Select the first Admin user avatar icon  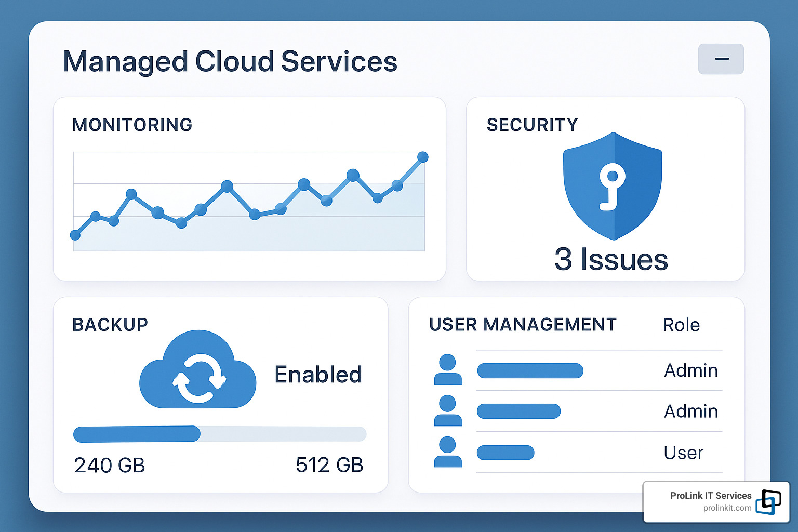[447, 369]
